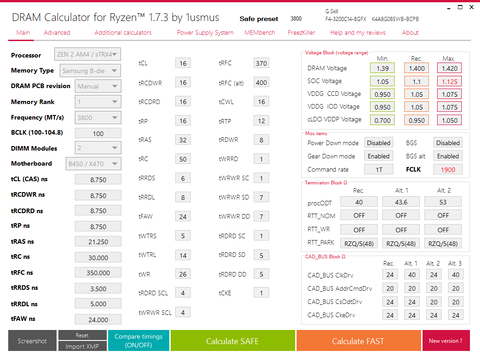Open the Memory Type dropdown
Image resolution: width=480 pixels, height=361 pixels.
[x=90, y=71]
